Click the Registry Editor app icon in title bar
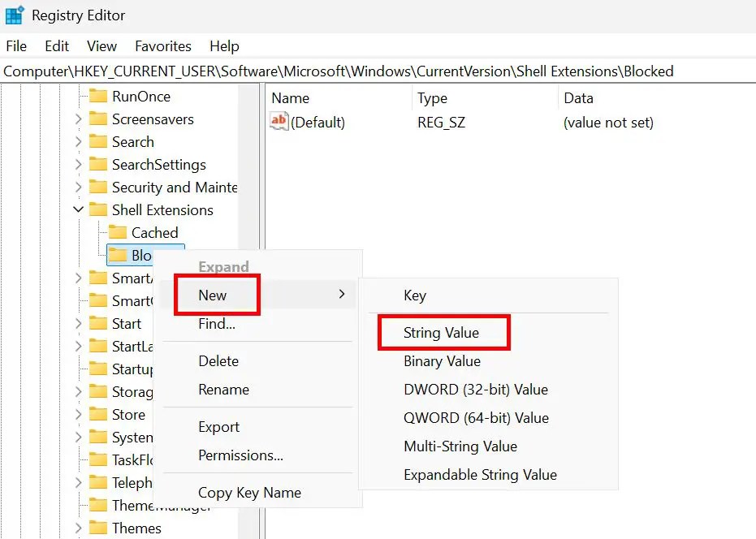The height and width of the screenshot is (539, 756). [x=15, y=15]
